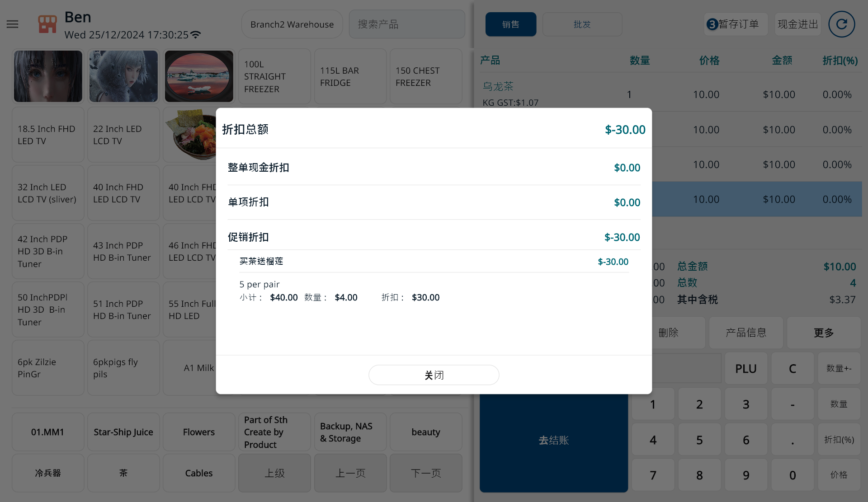This screenshot has width=868, height=502.
Task: Click the Branch2 Warehouse button
Action: pos(292,24)
